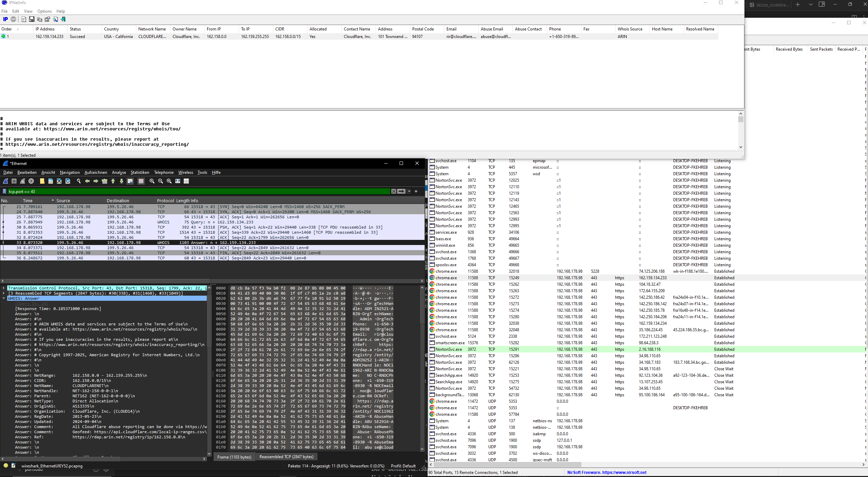Find a packet using magnifier icon

pyautogui.click(x=79, y=181)
